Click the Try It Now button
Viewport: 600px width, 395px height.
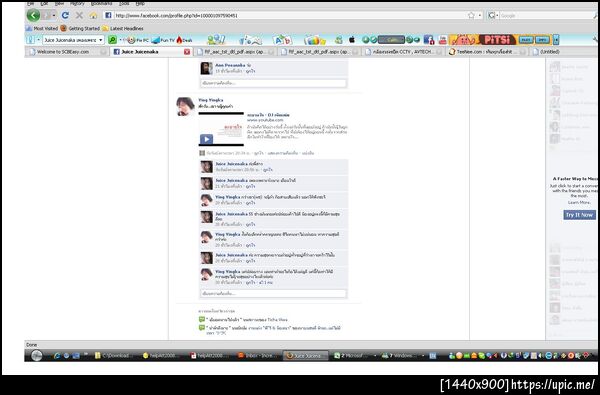(x=579, y=215)
